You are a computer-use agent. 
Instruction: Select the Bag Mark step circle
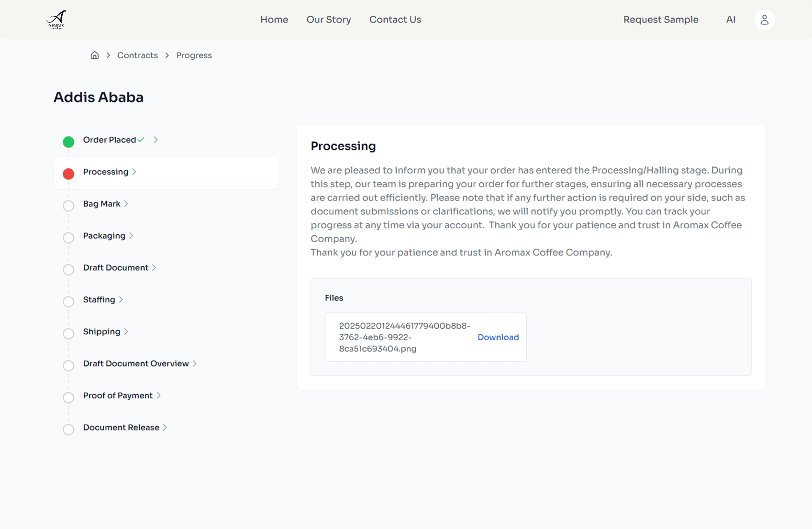pyautogui.click(x=68, y=206)
